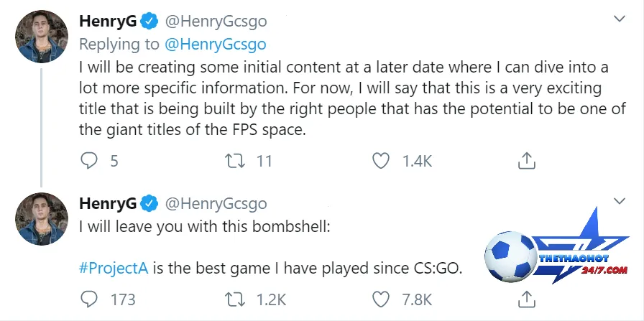Viewport: 644px width, 321px height.
Task: Open @HenryGcsgo handle in first tweet header
Action: (216, 22)
